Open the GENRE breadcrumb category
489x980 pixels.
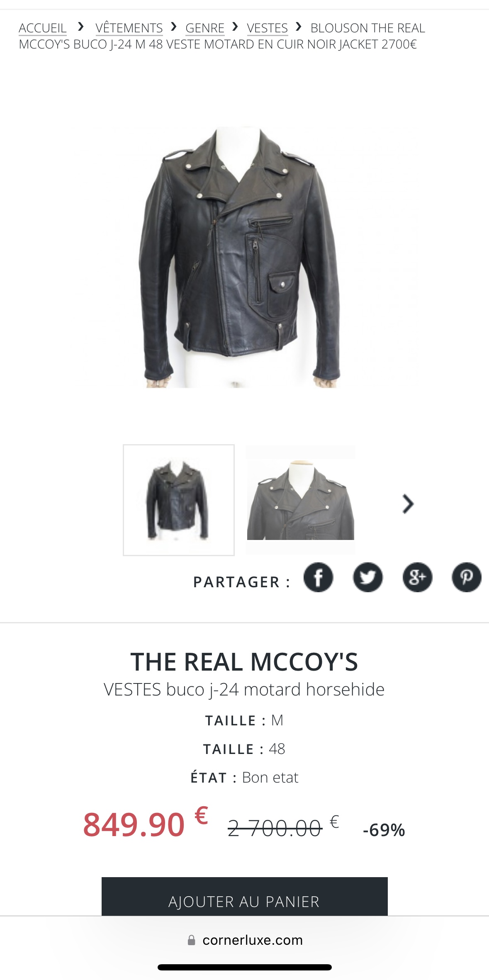(205, 28)
